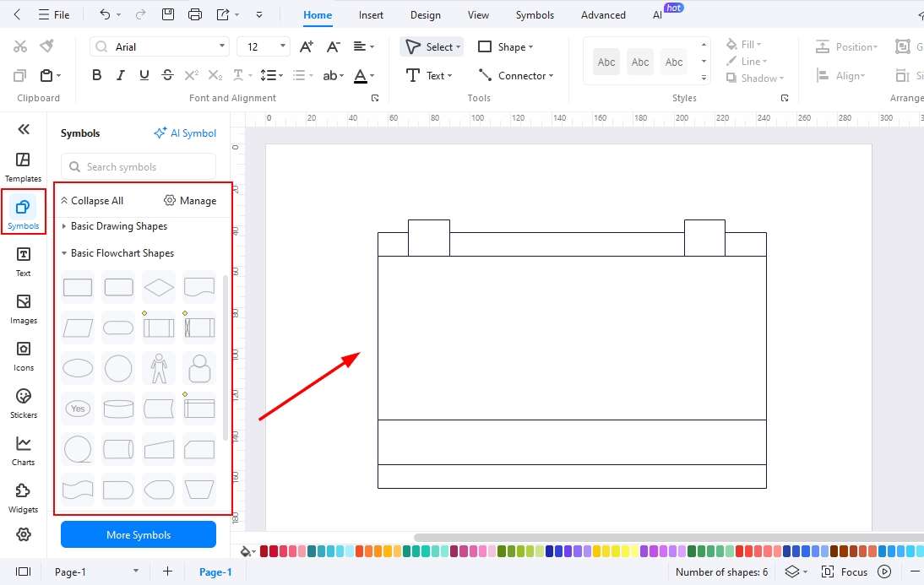Open the Stickers sidebar panel
This screenshot has height=585, width=924.
pyautogui.click(x=23, y=404)
